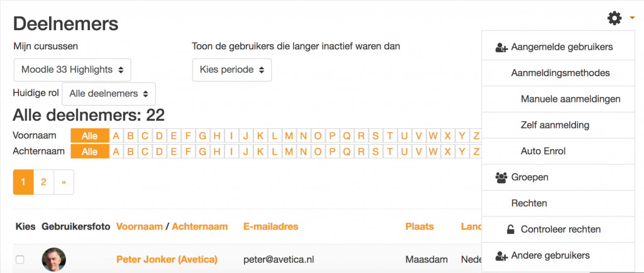Expand the Kies periode dropdown
The width and height of the screenshot is (644, 273).
pos(232,70)
